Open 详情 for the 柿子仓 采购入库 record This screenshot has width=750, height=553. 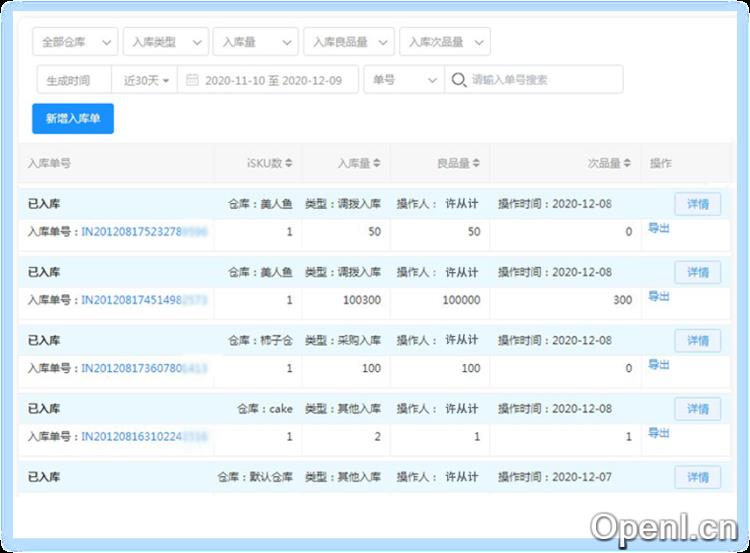[x=697, y=341]
